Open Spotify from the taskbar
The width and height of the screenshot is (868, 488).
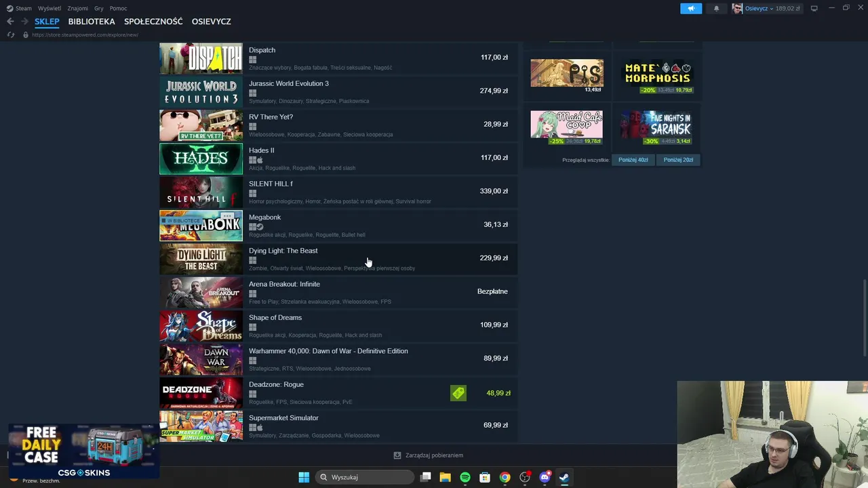pos(465,477)
